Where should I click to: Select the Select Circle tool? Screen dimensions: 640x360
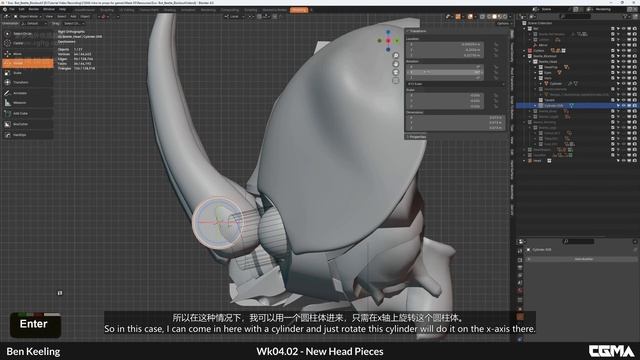[28, 34]
